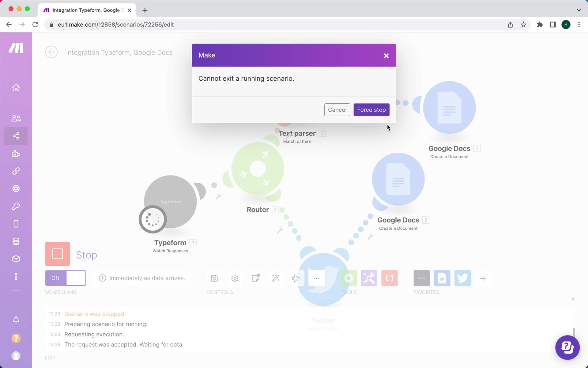Image resolution: width=588 pixels, height=368 pixels.
Task: Select the bracket encoder icon in toolbar
Action: click(389, 278)
